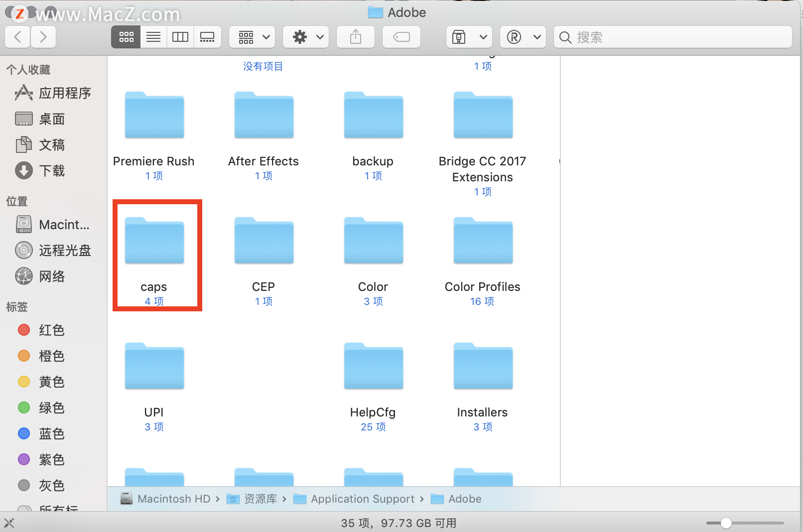
Task: Click Macintosh HD in the path bar
Action: (x=166, y=499)
